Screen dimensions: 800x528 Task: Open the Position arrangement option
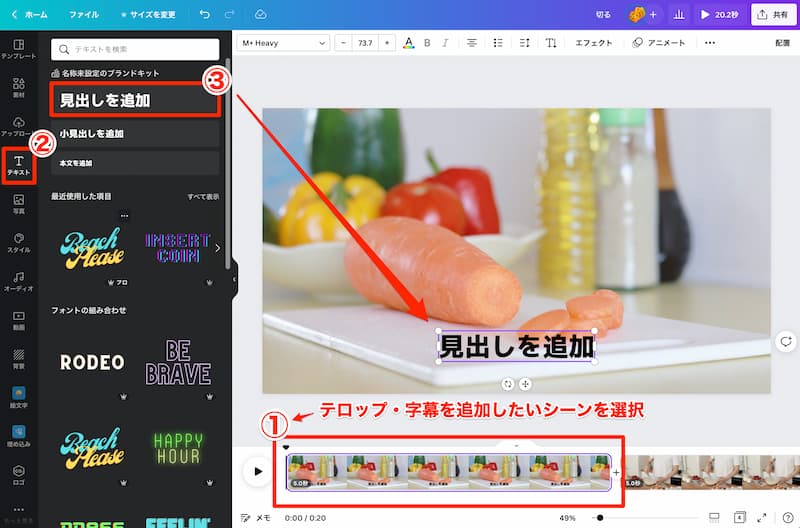tap(783, 43)
